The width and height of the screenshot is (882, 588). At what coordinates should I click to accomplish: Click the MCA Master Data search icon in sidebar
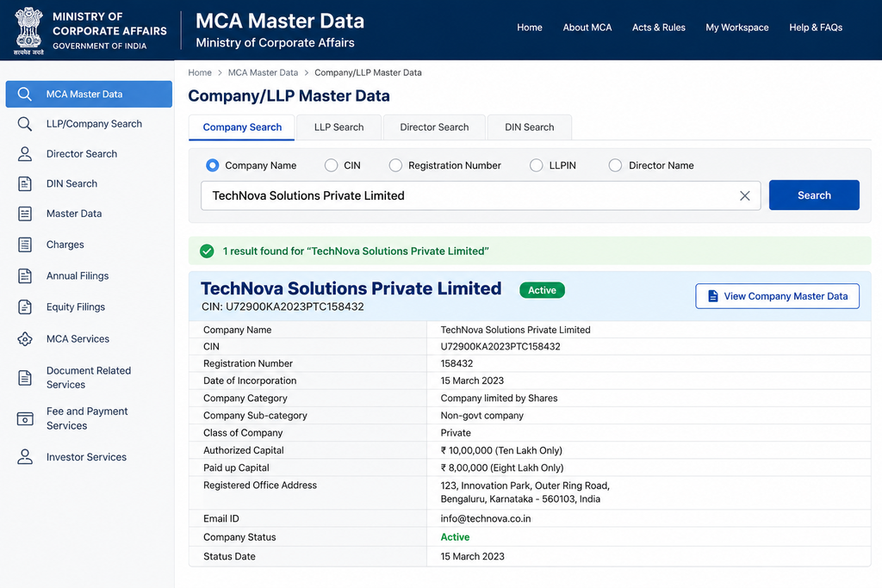click(x=25, y=94)
